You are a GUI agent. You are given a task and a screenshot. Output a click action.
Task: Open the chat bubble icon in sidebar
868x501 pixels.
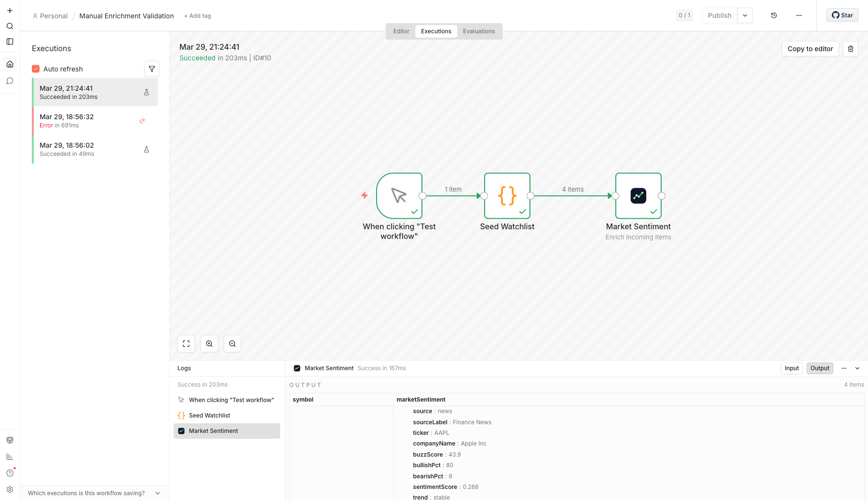[10, 81]
